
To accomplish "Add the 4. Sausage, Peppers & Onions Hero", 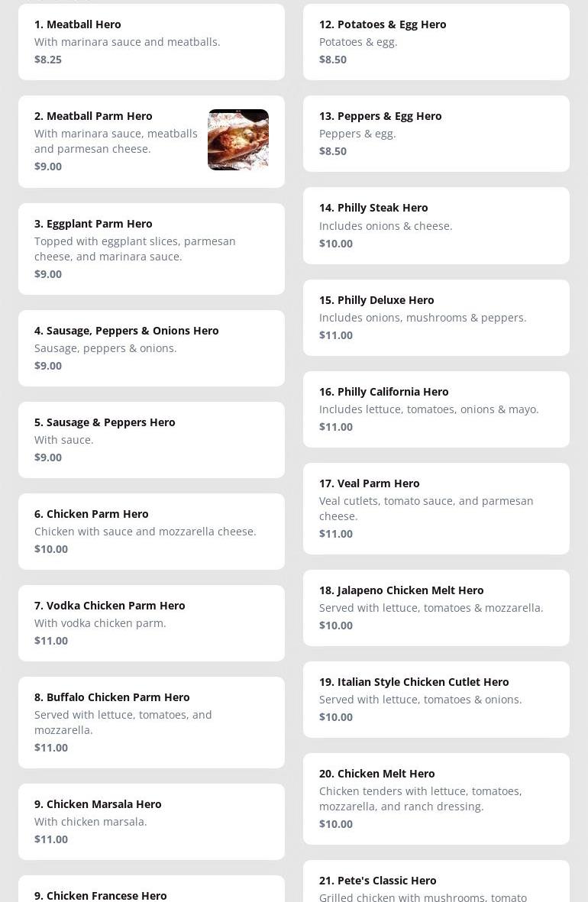I will [151, 348].
